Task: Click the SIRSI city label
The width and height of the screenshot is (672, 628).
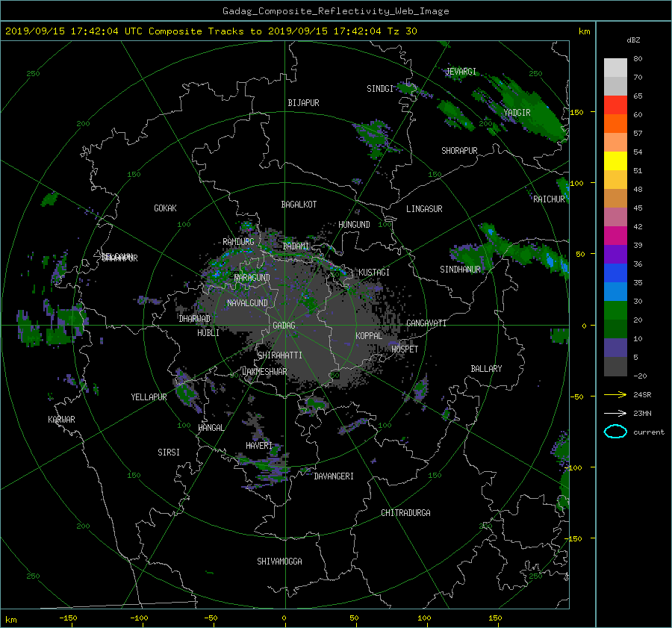Action: point(169,453)
